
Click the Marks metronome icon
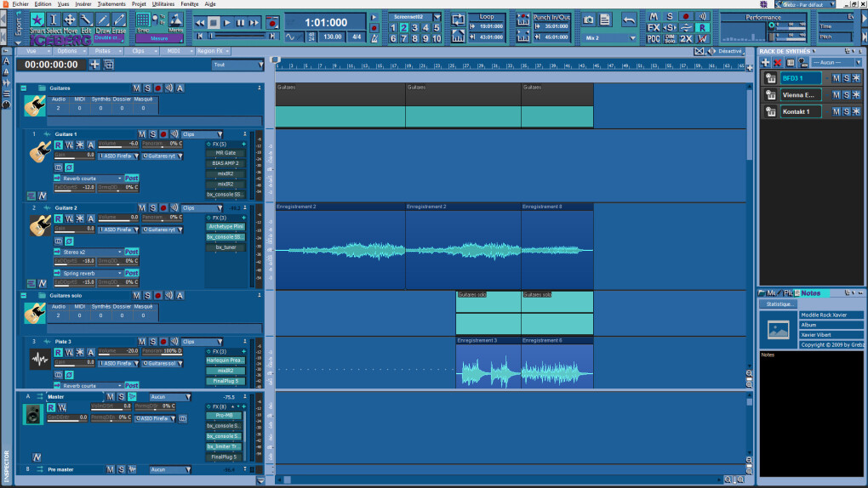176,21
